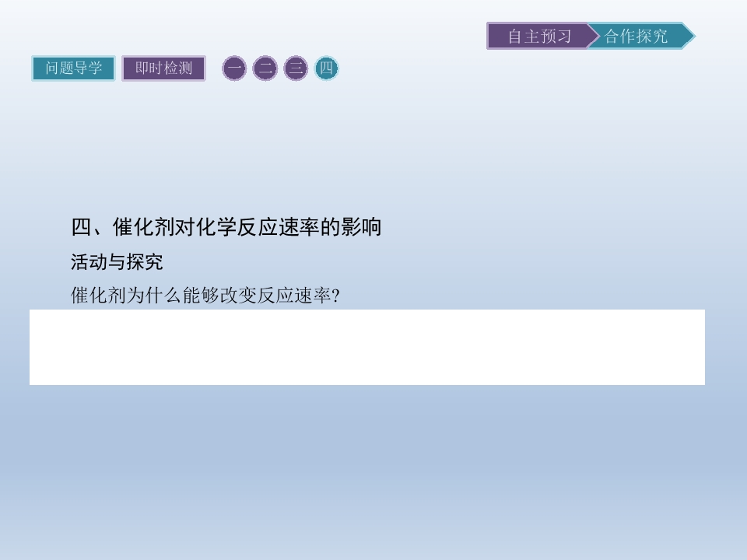The image size is (747, 560).
Task: Jump to section 三 circle icon
Action: click(296, 68)
